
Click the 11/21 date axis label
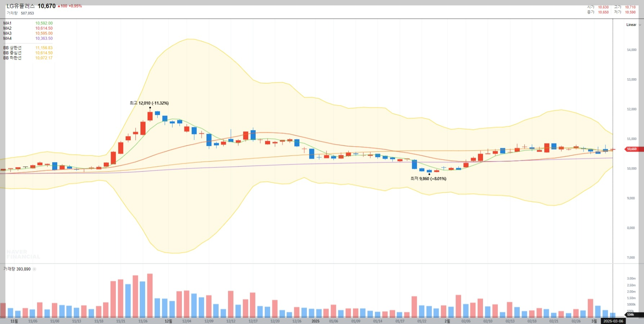(121, 321)
